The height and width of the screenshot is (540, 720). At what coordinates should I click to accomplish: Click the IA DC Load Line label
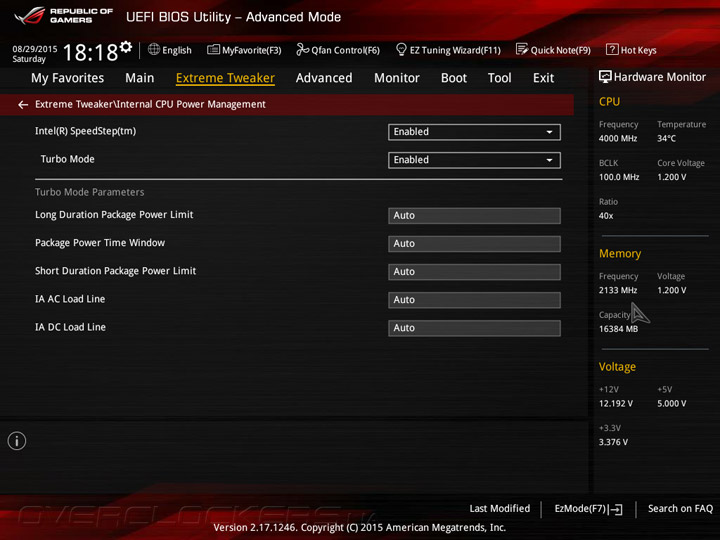coord(70,327)
